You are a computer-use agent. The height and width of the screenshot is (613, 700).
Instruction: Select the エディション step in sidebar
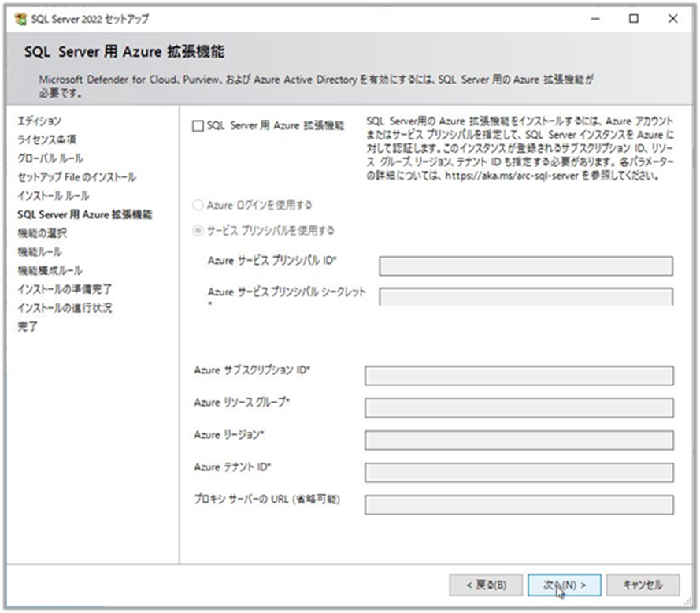click(x=39, y=121)
